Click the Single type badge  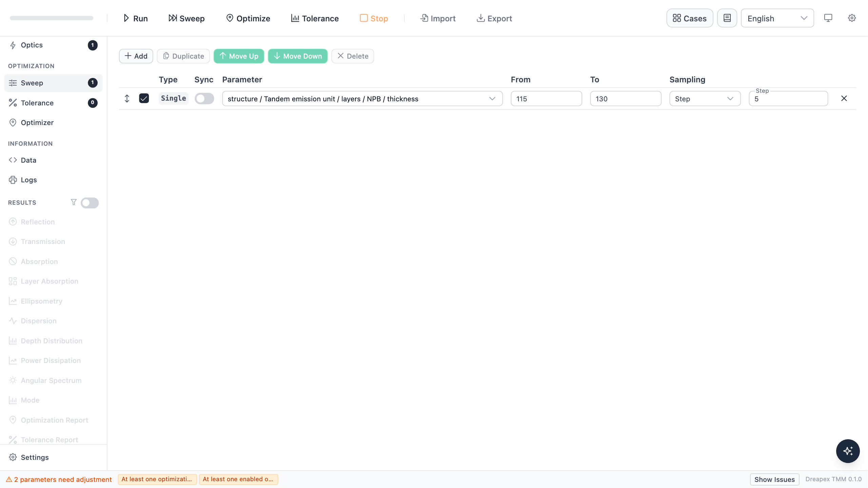(x=173, y=98)
